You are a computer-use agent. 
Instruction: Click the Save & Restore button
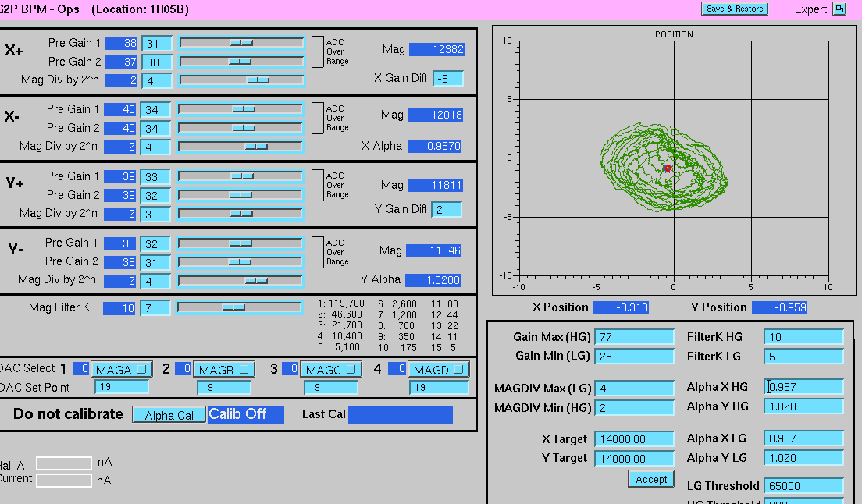(735, 9)
